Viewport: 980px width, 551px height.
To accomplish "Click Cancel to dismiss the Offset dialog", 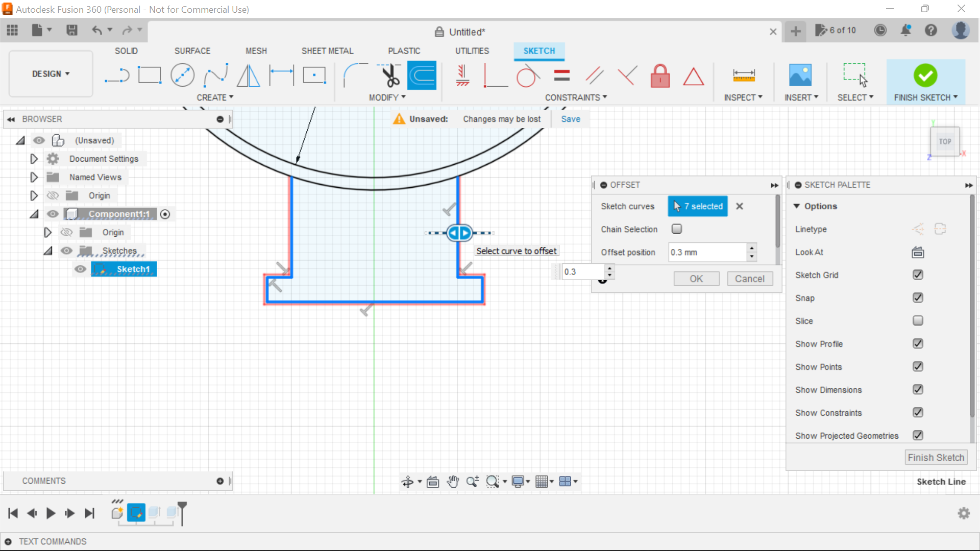I will pyautogui.click(x=750, y=279).
